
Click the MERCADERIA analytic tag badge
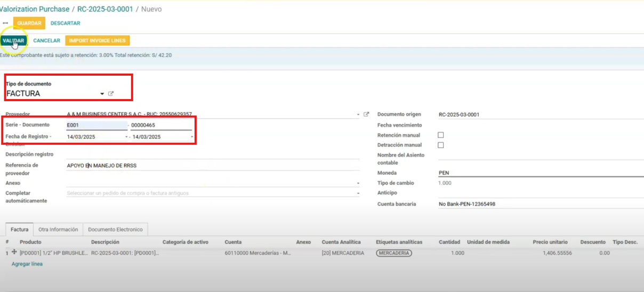point(393,253)
